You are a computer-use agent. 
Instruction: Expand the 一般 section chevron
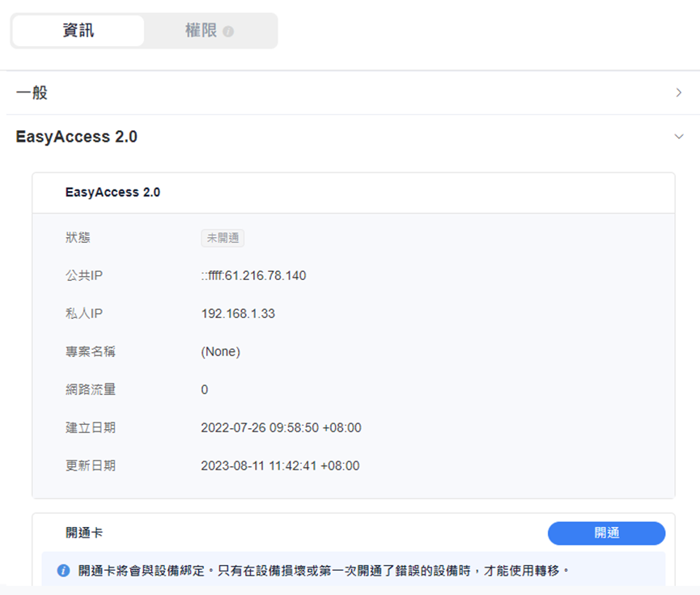click(x=679, y=92)
